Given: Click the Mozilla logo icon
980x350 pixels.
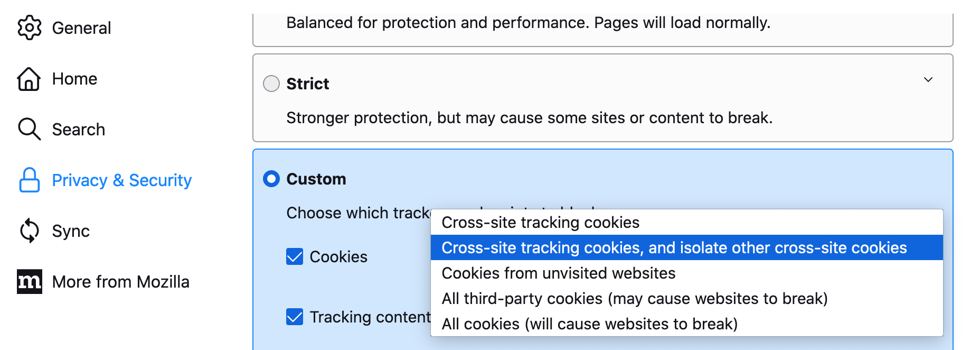Looking at the screenshot, I should pyautogui.click(x=29, y=281).
